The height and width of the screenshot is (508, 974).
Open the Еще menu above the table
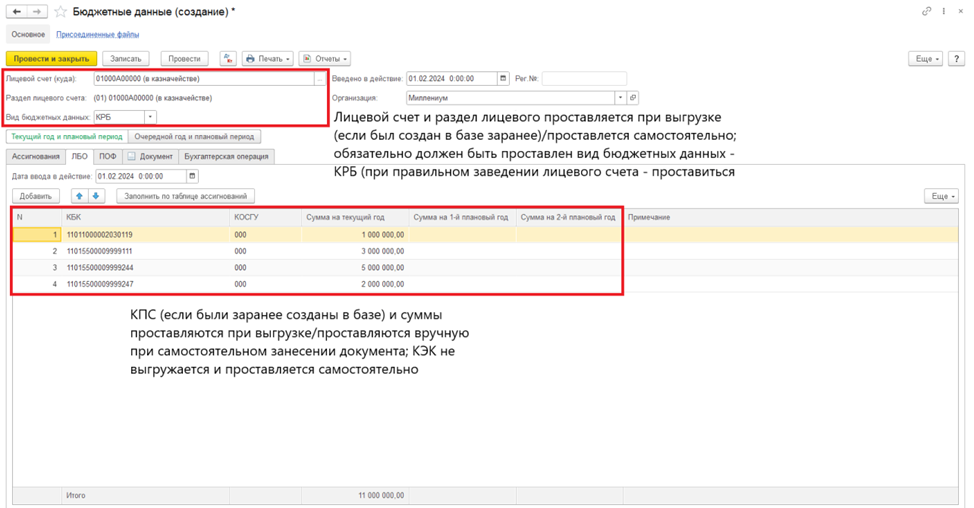tap(942, 196)
